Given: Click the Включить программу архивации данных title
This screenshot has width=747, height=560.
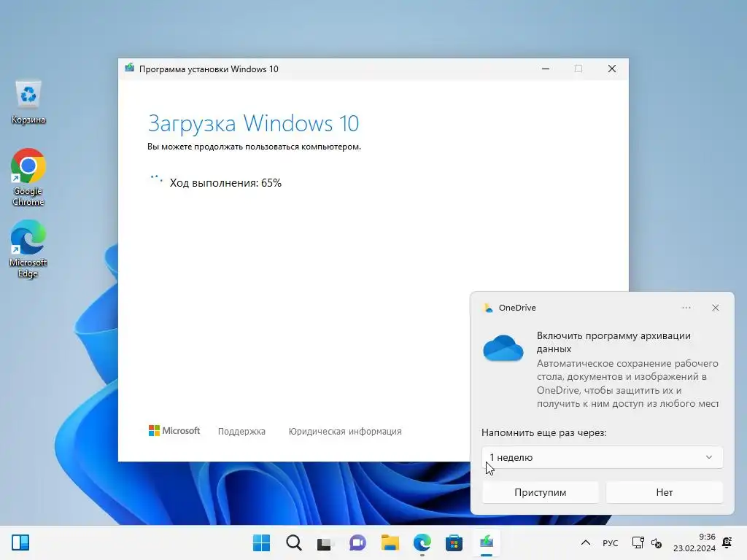Looking at the screenshot, I should 614,342.
